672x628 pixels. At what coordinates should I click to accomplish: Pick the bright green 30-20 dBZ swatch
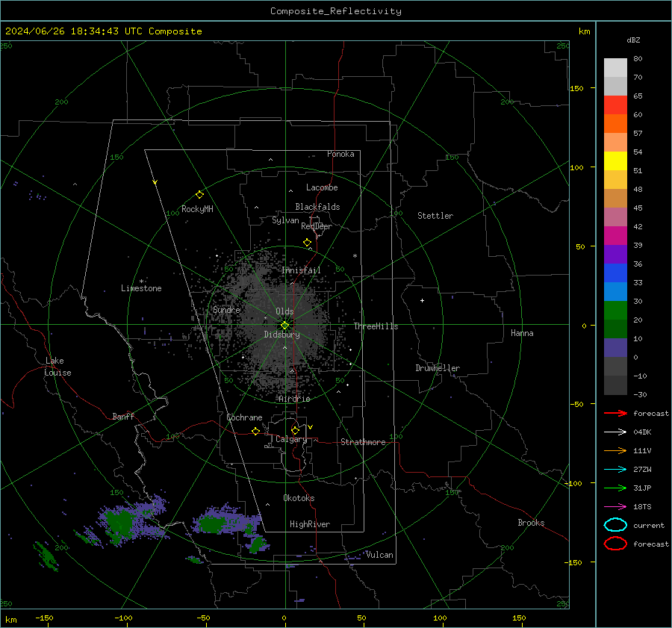(615, 311)
